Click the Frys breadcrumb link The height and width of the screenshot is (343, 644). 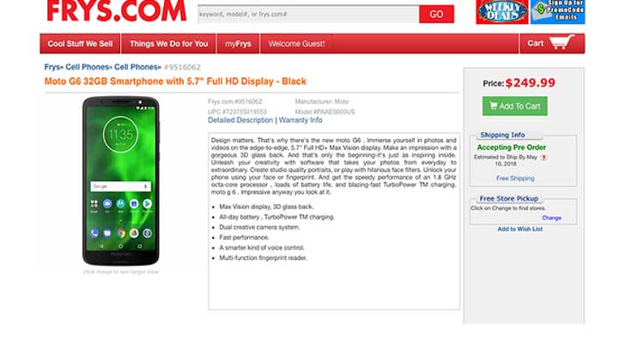click(52, 67)
